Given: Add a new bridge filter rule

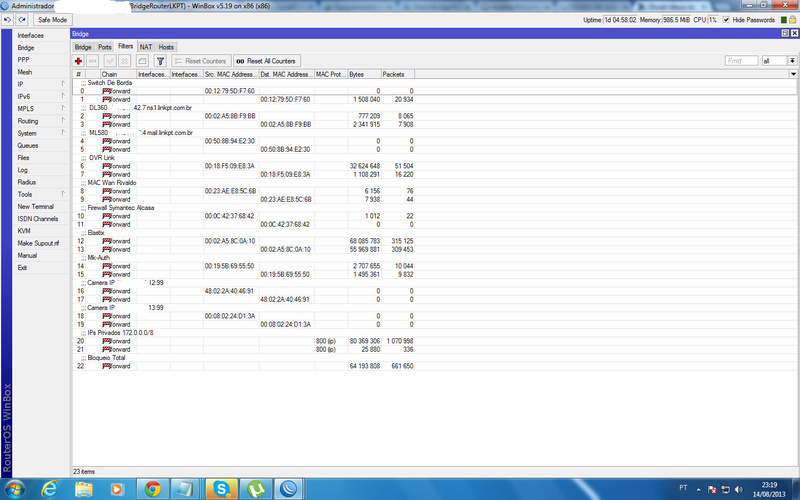Looking at the screenshot, I should [78, 61].
